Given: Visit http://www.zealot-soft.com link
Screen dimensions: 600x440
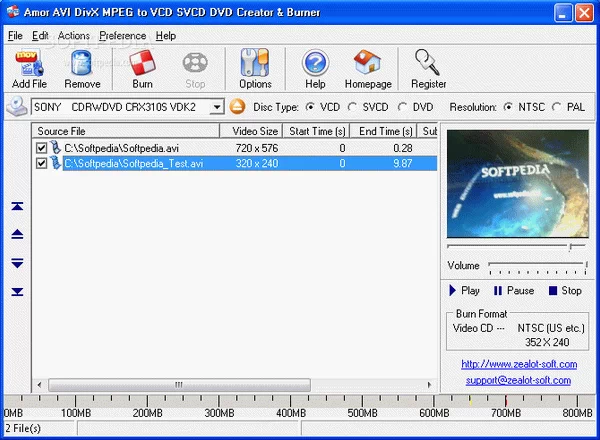Looking at the screenshot, I should (519, 364).
